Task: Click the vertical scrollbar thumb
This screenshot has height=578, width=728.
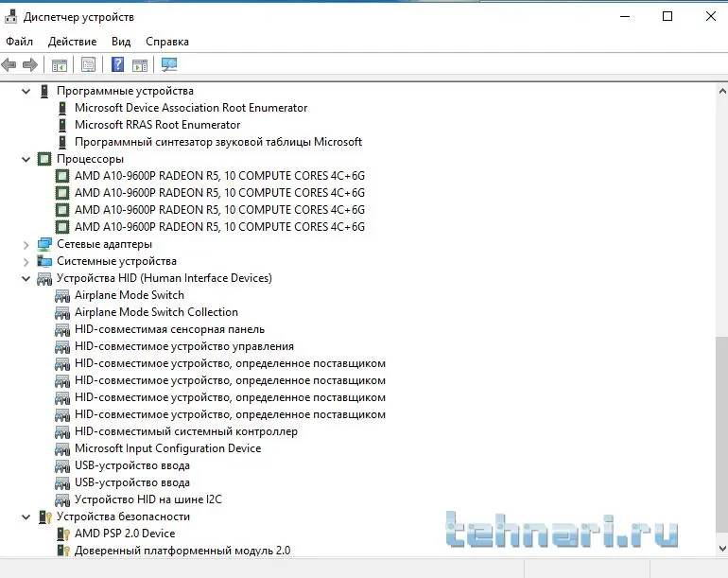Action: point(722,435)
